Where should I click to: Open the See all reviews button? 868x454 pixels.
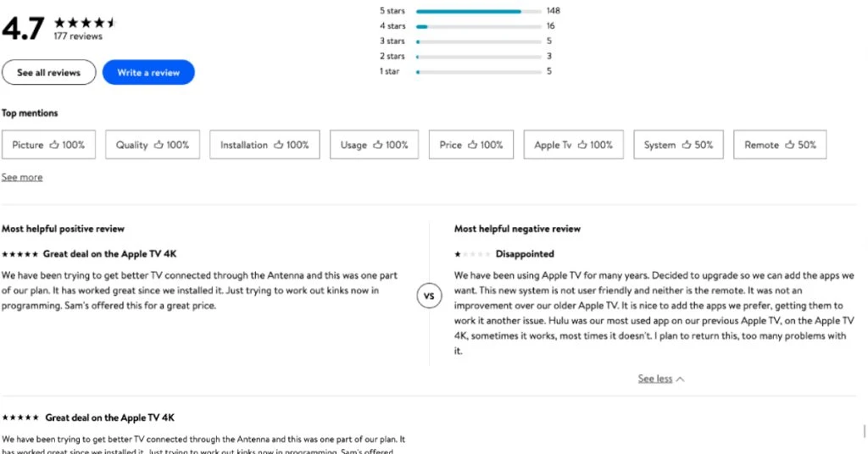[x=48, y=73]
